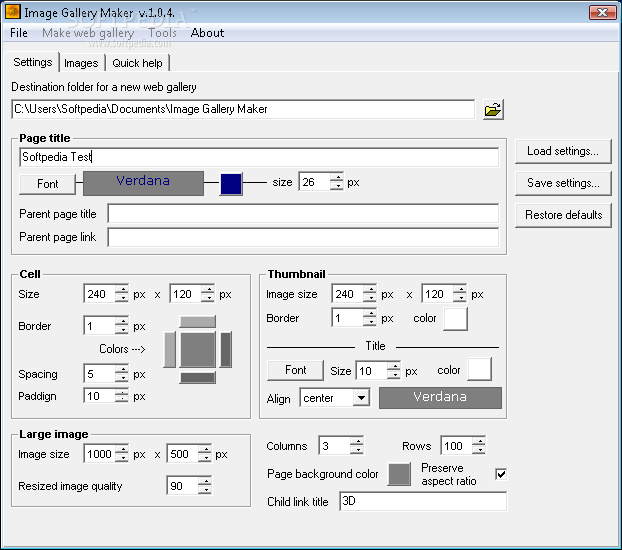Viewport: 622px width, 550px height.
Task: Open the File menu
Action: click(x=19, y=33)
